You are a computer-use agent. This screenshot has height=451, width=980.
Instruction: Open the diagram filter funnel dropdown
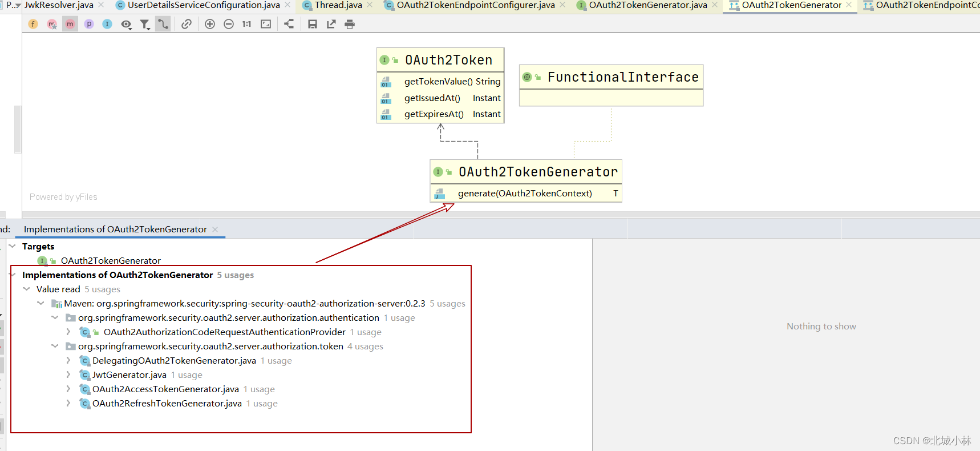145,24
